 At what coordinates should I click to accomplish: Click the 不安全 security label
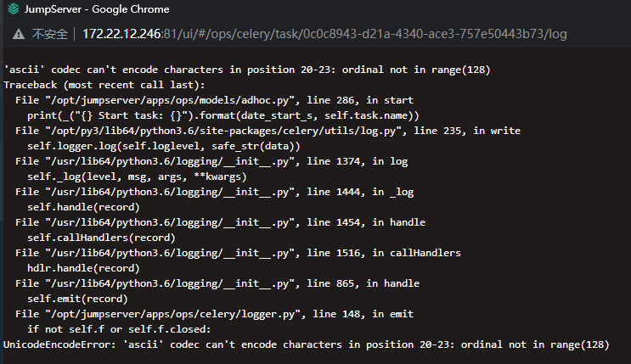pyautogui.click(x=50, y=34)
